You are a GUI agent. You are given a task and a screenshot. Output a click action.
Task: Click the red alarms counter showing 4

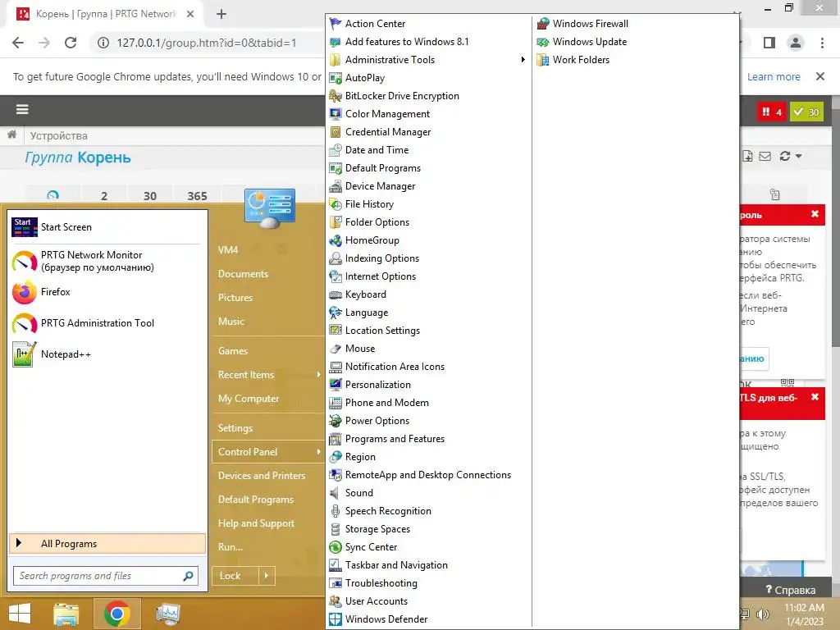point(771,112)
